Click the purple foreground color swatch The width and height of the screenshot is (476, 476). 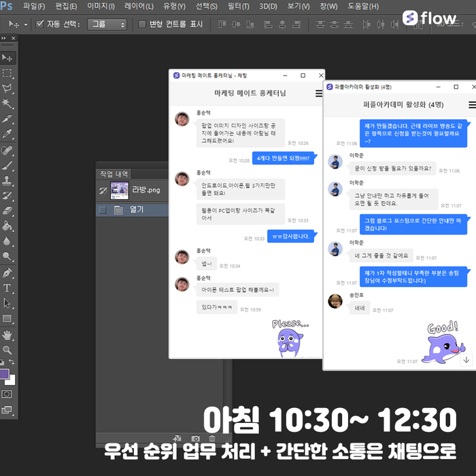5,374
